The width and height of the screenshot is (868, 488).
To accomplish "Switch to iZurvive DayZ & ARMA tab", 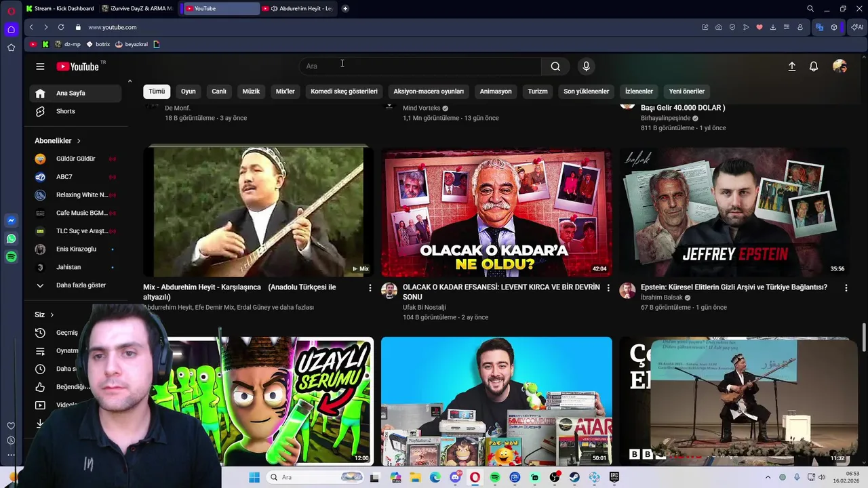I will point(137,9).
